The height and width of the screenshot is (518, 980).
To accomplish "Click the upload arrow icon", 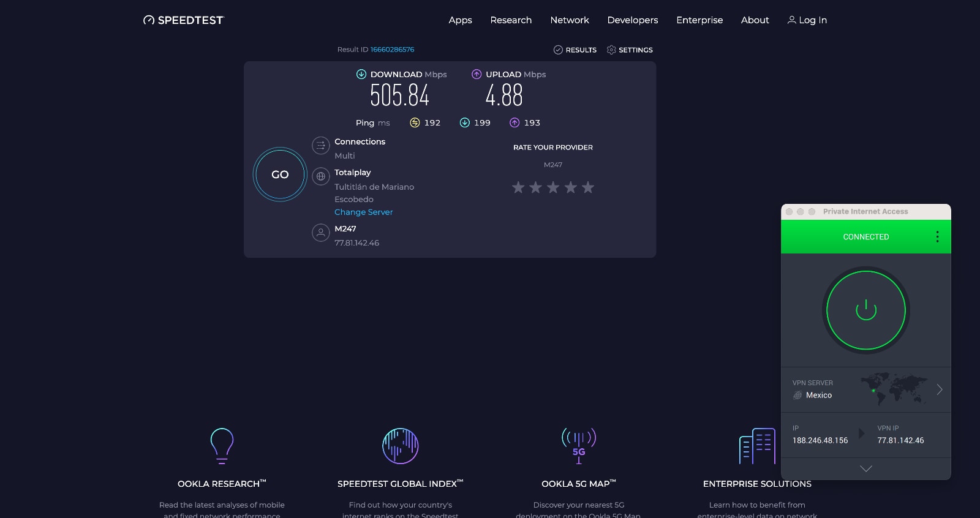I will (x=477, y=74).
